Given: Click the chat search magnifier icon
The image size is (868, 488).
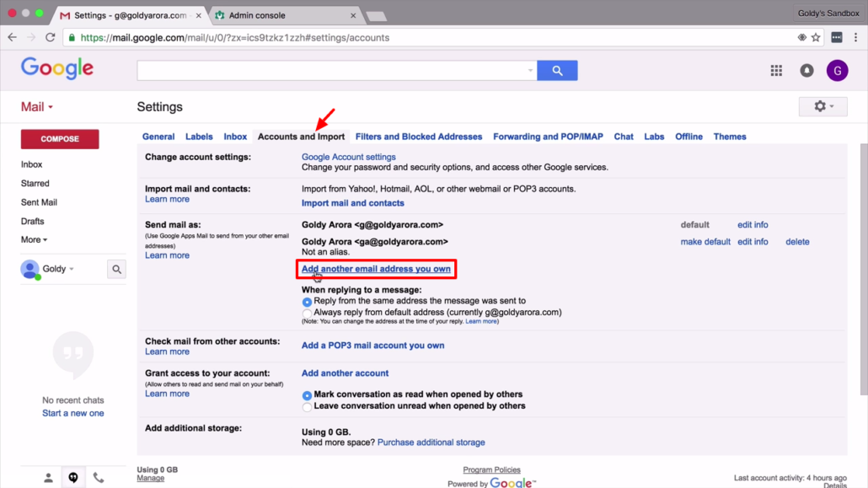Looking at the screenshot, I should [x=116, y=270].
